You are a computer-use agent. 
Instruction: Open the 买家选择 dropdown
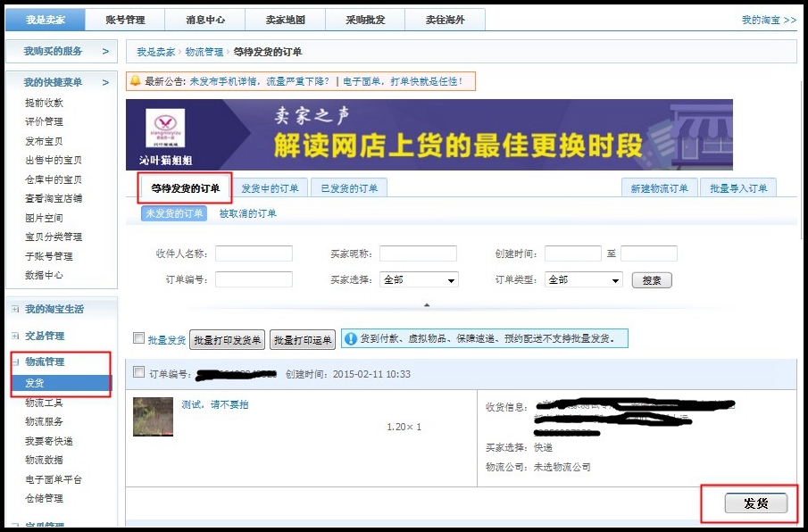[x=419, y=279]
